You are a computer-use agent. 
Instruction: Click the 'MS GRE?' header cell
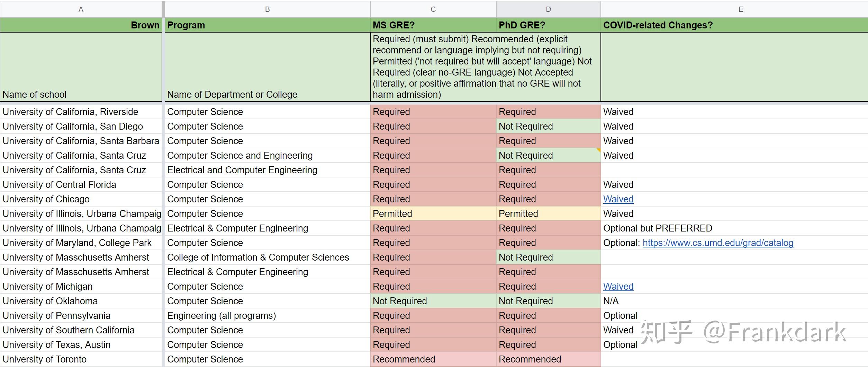(433, 25)
